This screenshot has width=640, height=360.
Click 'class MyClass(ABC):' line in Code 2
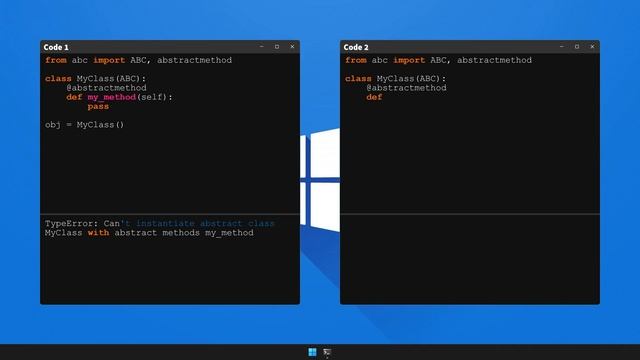click(x=396, y=78)
